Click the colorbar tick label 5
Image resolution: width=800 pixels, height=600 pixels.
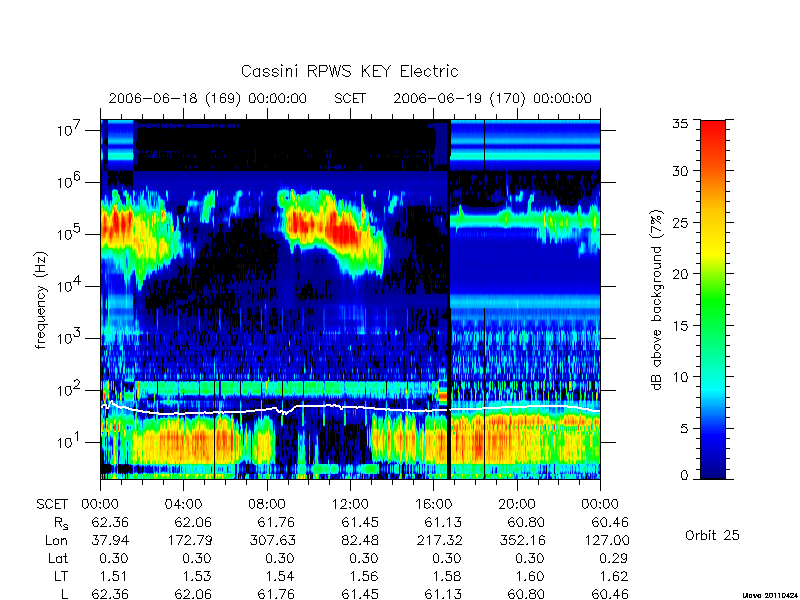tap(684, 428)
